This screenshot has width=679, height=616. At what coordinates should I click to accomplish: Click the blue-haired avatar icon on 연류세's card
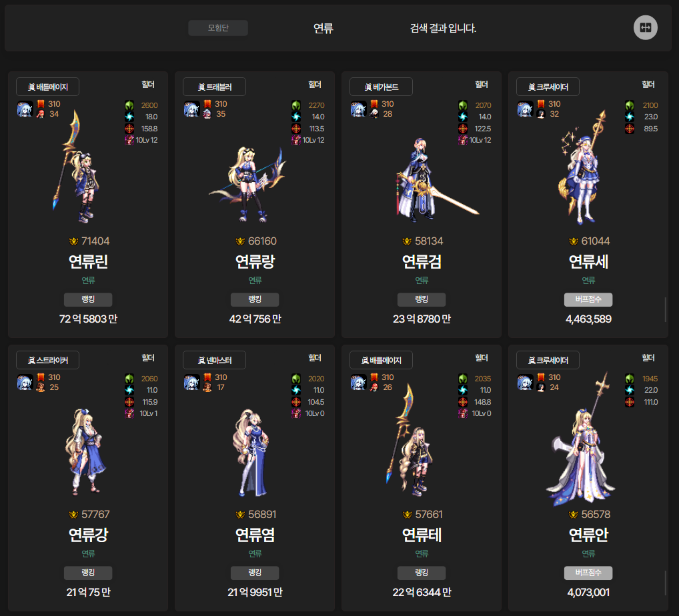coord(525,109)
